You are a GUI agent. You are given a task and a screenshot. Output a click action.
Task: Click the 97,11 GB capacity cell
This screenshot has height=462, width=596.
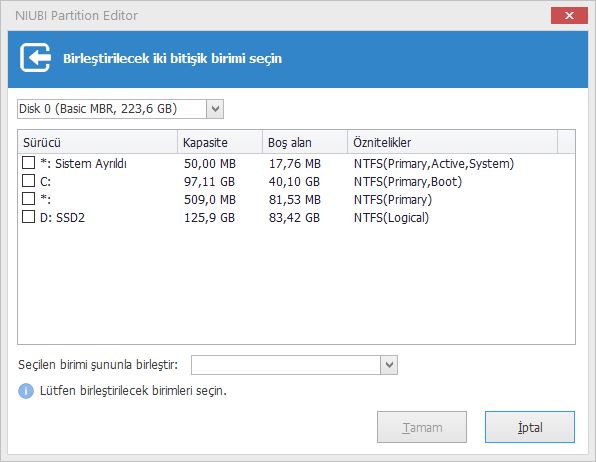pyautogui.click(x=209, y=182)
